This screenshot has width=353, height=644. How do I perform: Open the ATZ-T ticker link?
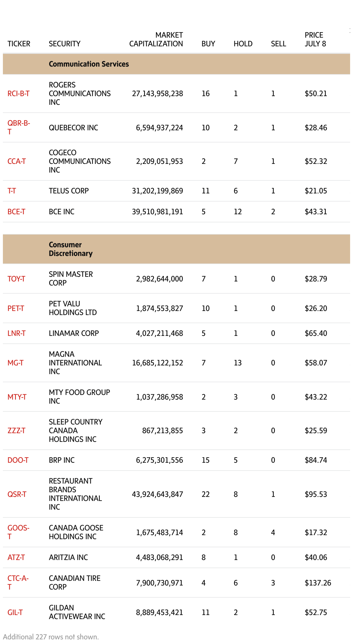(x=16, y=557)
